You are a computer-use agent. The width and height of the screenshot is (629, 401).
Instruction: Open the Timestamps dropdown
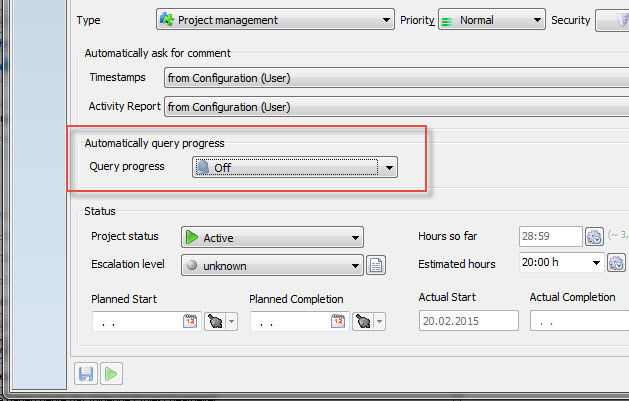[395, 78]
